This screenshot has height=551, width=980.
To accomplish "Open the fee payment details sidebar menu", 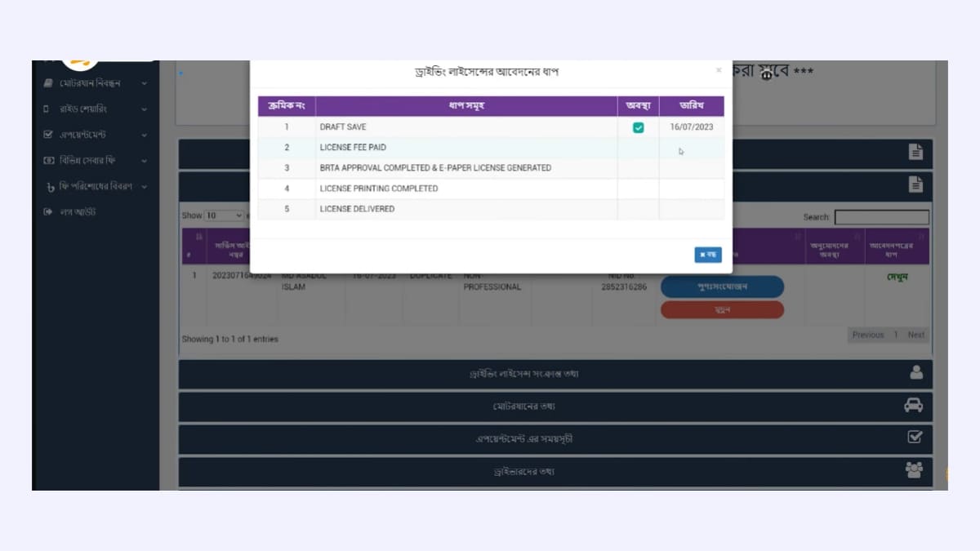I will (95, 186).
